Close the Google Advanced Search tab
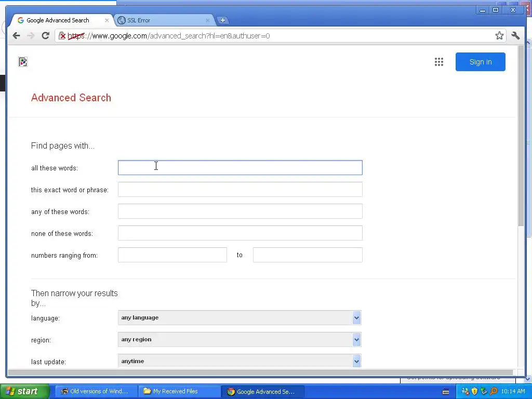This screenshot has height=399, width=532. [x=107, y=20]
